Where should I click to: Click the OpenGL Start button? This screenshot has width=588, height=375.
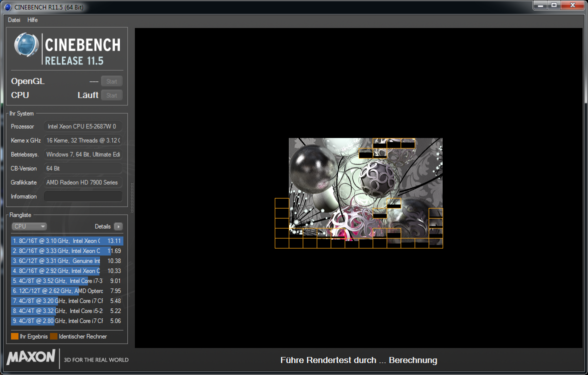pos(112,81)
